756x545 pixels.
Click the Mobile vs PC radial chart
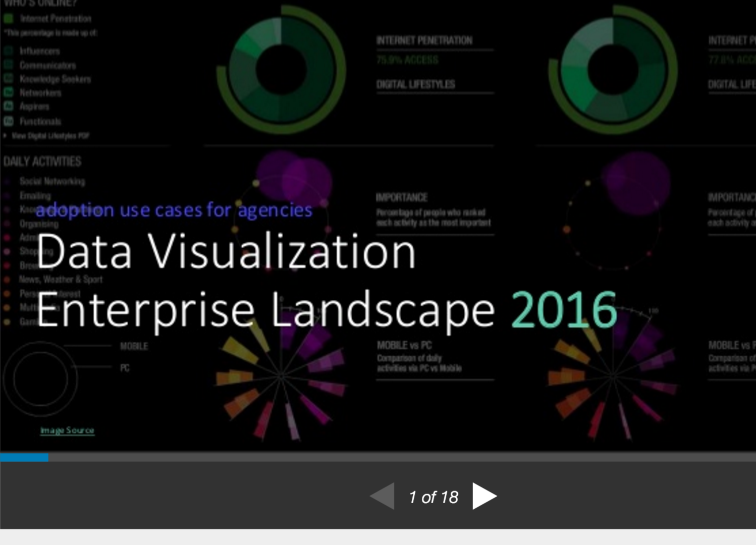pyautogui.click(x=281, y=376)
